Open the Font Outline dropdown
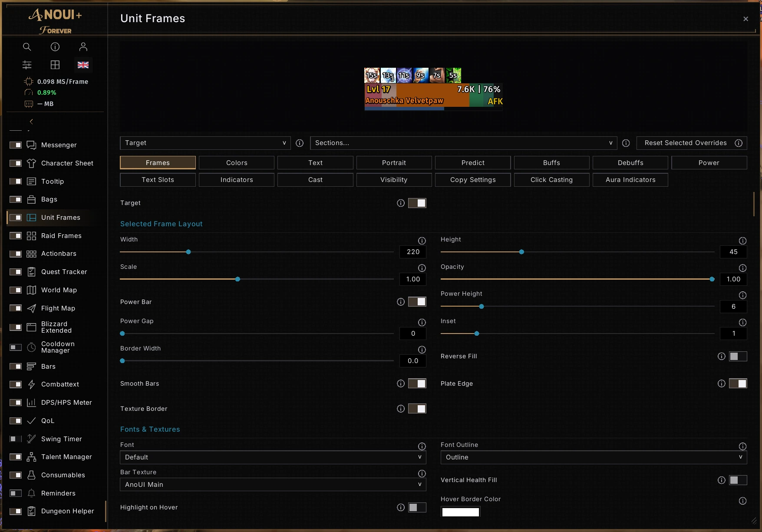762x532 pixels. coord(594,457)
